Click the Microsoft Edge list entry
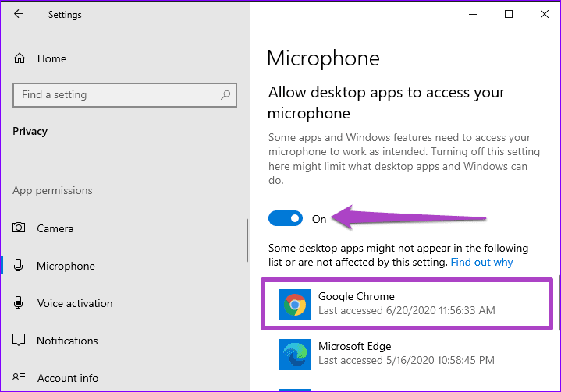Screen dimensions: 561x392 click(x=407, y=354)
